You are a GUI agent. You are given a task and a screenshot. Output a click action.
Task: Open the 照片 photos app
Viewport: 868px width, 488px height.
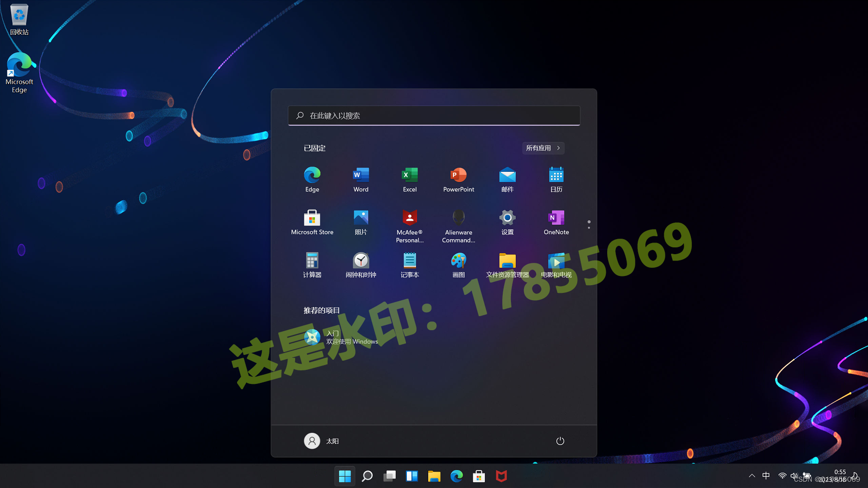click(361, 223)
